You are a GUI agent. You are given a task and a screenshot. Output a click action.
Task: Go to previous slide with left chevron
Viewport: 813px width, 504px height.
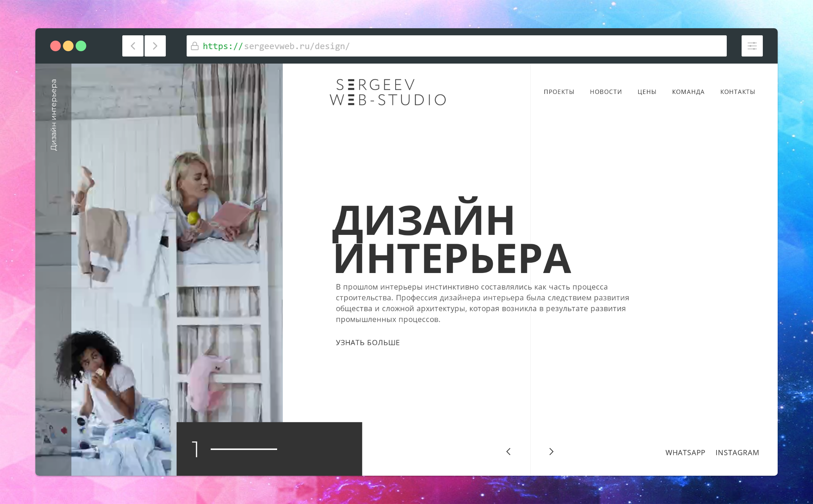coord(508,452)
